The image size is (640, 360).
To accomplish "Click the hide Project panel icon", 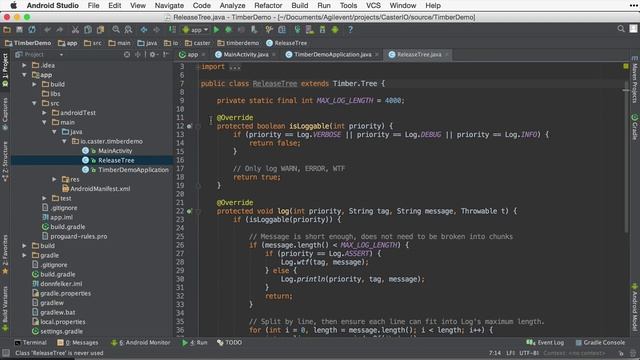I will 166,55.
